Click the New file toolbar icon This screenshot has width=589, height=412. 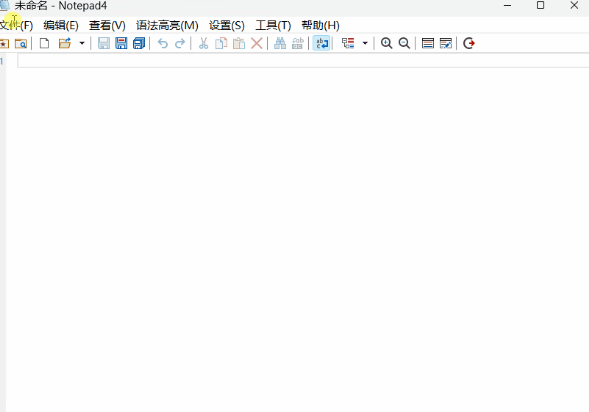pyautogui.click(x=44, y=43)
